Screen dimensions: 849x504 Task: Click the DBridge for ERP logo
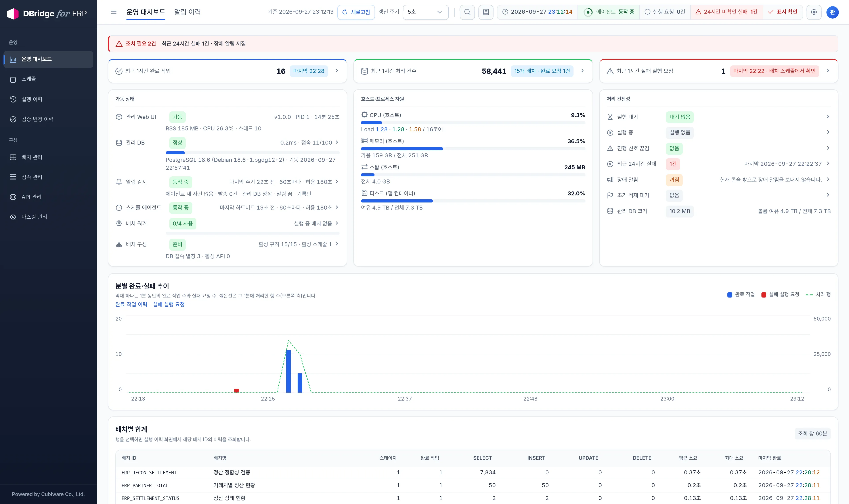pyautogui.click(x=47, y=13)
